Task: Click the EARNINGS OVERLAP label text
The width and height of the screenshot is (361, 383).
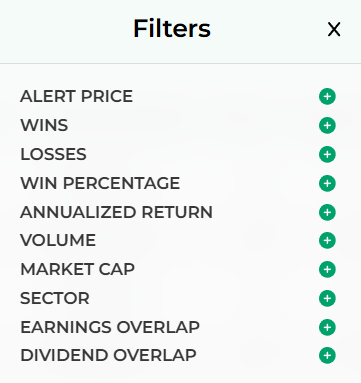Action: click(110, 327)
